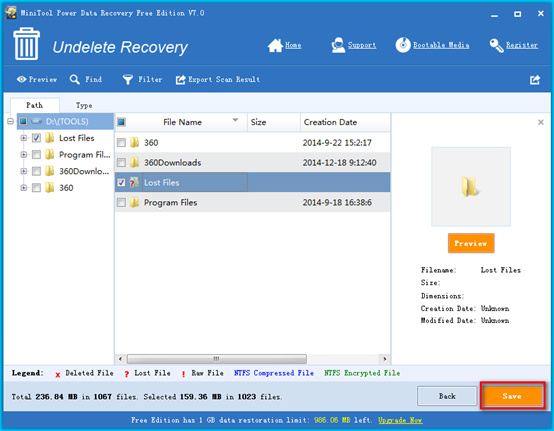This screenshot has height=431, width=554.
Task: Click the File Name sort arrow
Action: (x=235, y=120)
